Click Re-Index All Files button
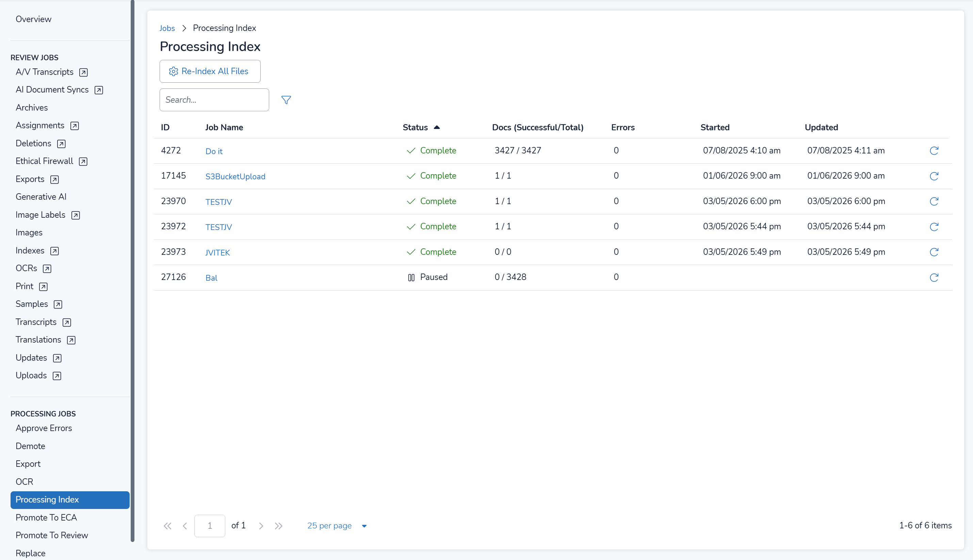The width and height of the screenshot is (973, 560). 210,71
